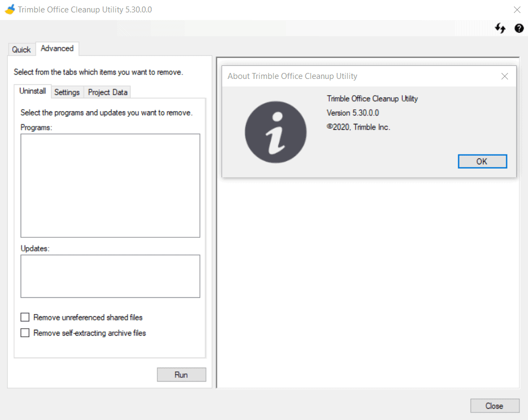
Task: Click the About Trimble Office Cleanup Utility title
Action: coord(292,76)
